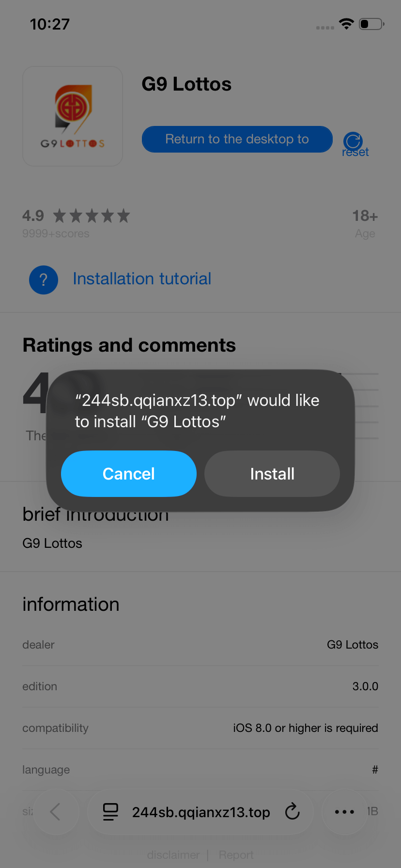Go back using the browser back chevron

(x=56, y=811)
